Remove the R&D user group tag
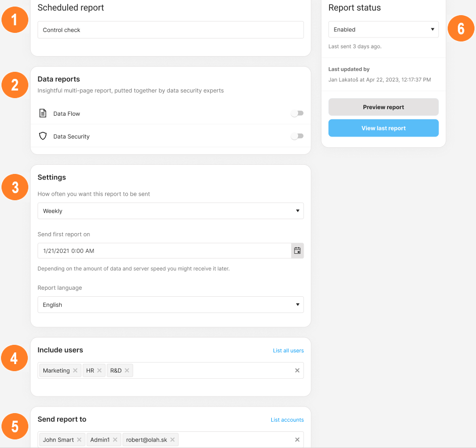The image size is (476, 448). pos(127,371)
